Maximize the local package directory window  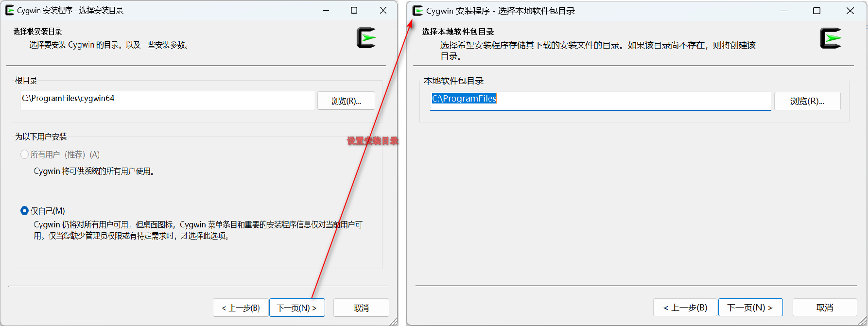(x=817, y=11)
